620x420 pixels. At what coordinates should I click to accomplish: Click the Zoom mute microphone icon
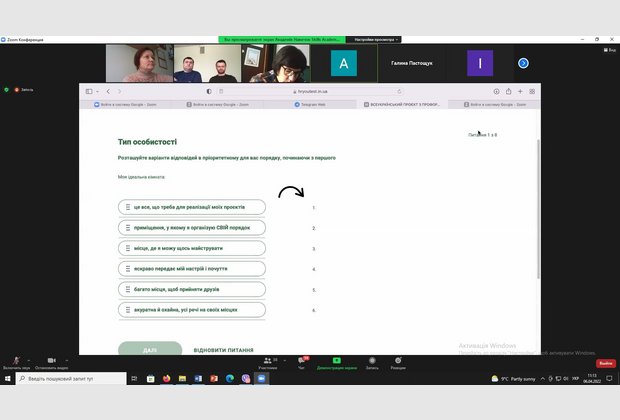[16, 360]
